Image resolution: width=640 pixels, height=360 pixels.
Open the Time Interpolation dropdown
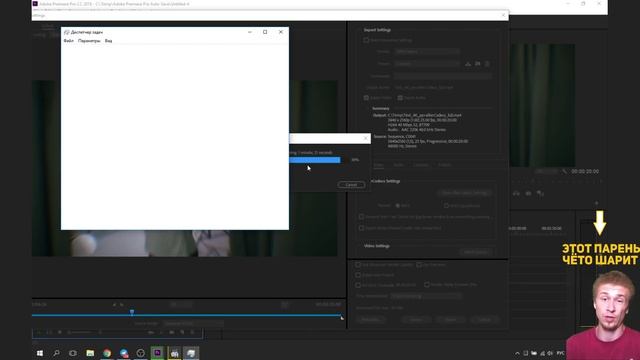(426, 296)
